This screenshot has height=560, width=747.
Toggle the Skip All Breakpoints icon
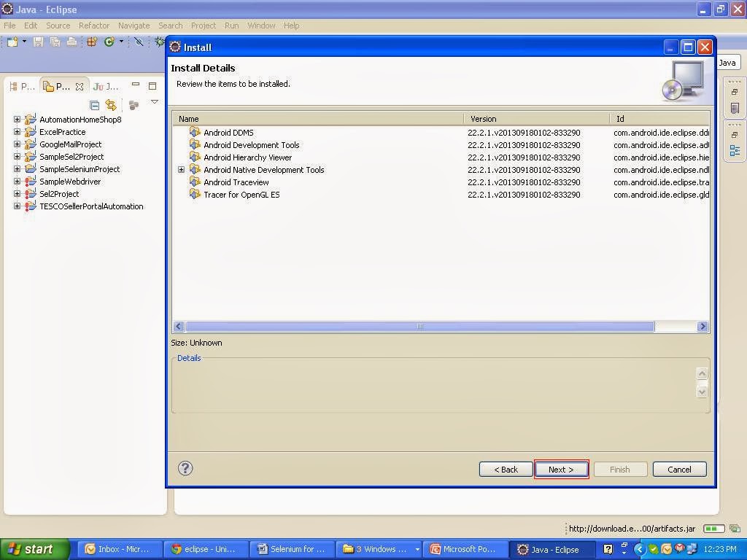pyautogui.click(x=139, y=42)
